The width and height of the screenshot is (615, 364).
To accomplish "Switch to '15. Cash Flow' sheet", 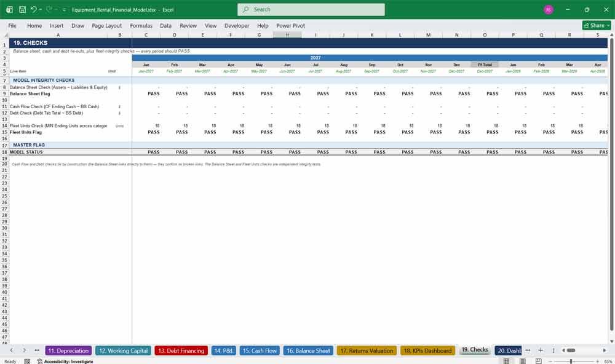I will (x=260, y=350).
